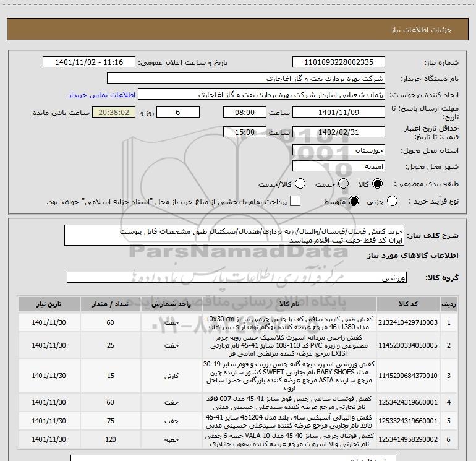Screen dimensions: 476x461
Task: Click the delivery city field امیدیه
Action: click(339, 166)
